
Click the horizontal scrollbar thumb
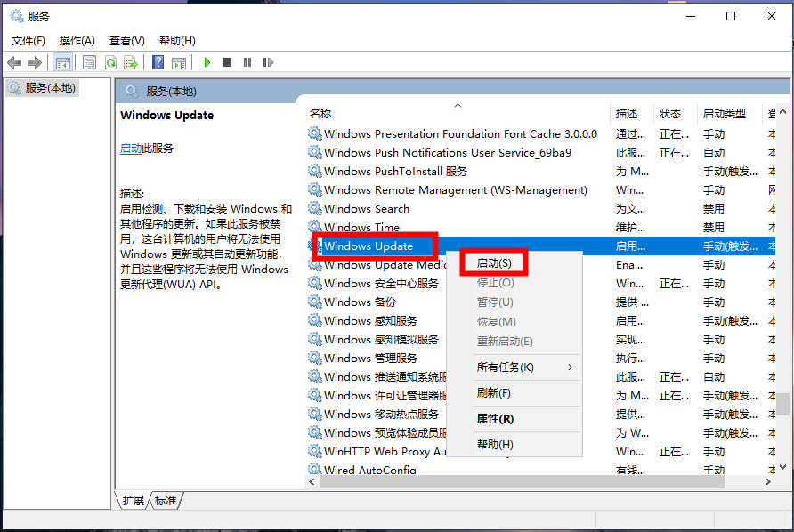tap(522, 482)
